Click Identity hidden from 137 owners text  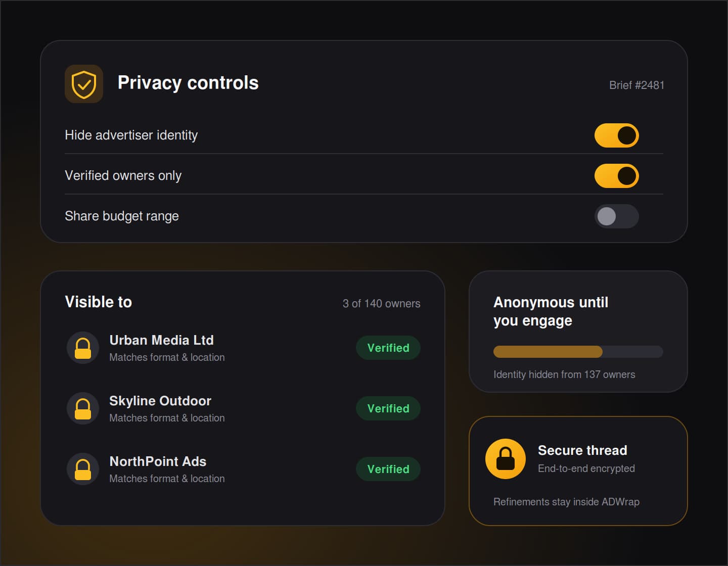[564, 374]
